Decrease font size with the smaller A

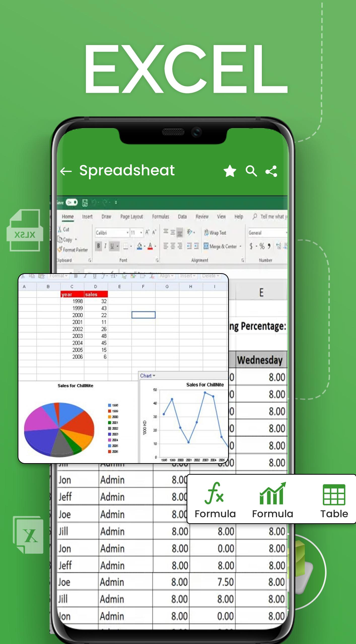(x=154, y=232)
